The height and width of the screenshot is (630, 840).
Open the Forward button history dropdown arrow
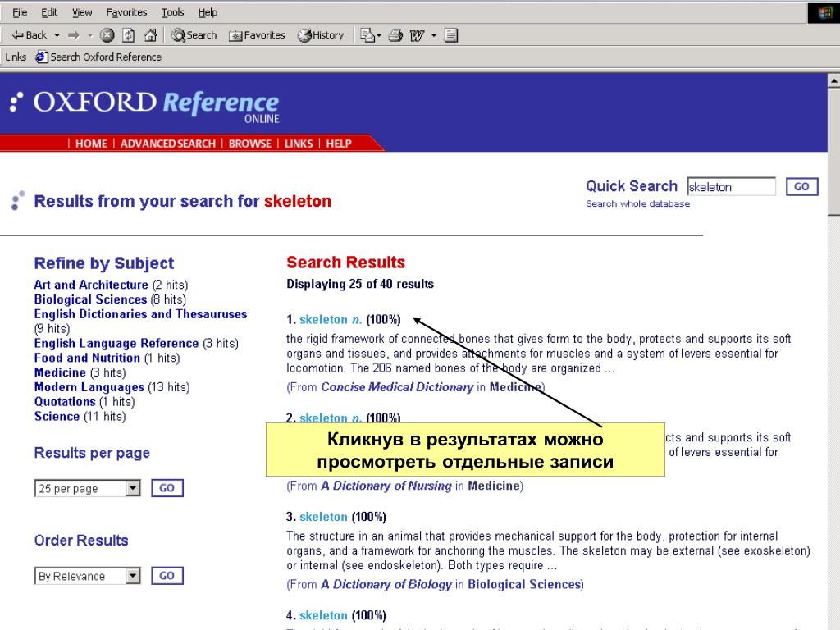pyautogui.click(x=90, y=35)
